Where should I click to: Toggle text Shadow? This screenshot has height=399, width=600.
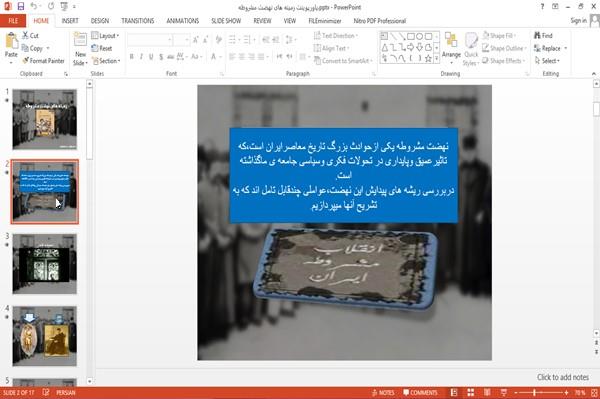click(161, 57)
